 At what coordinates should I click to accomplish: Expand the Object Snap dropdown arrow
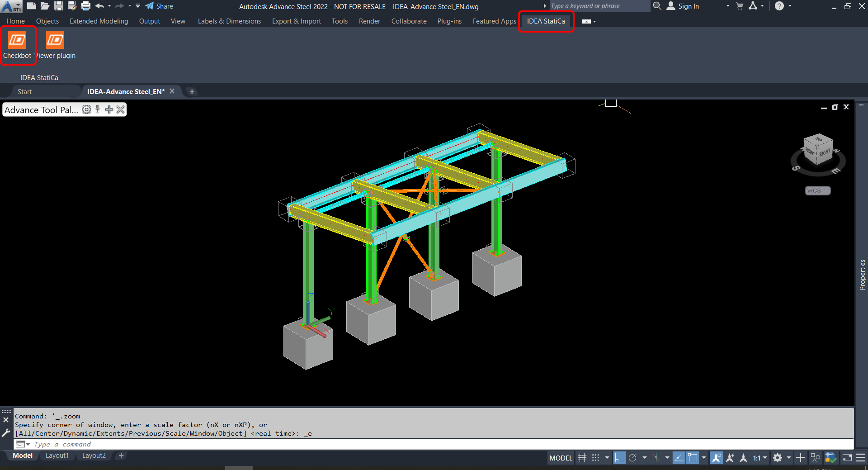[703, 458]
